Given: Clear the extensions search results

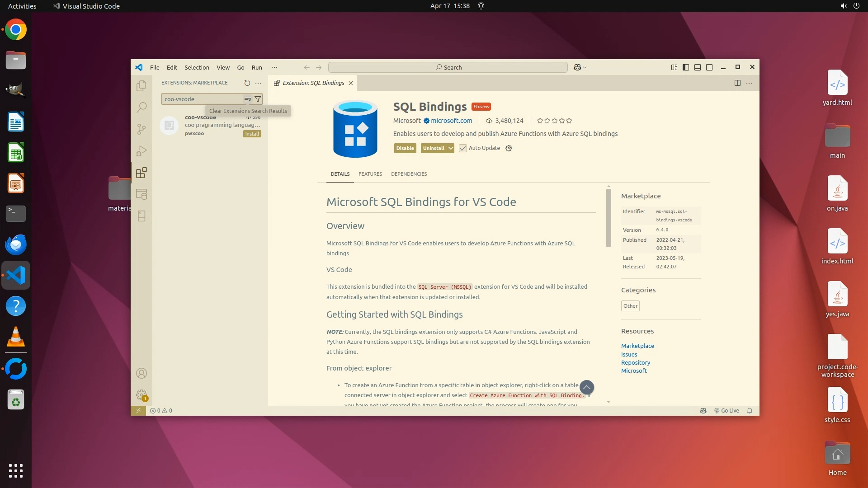Looking at the screenshot, I should tap(247, 99).
